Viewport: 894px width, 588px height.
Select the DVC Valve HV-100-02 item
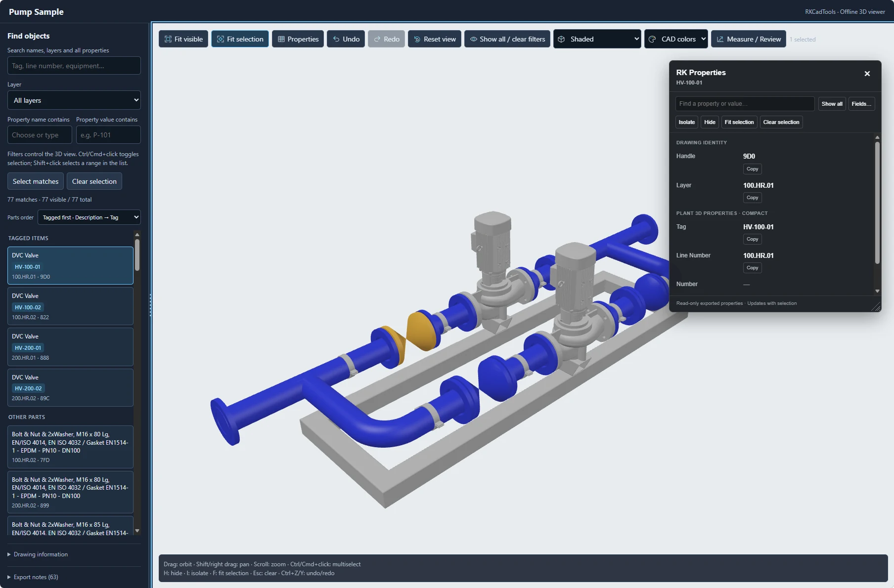click(x=70, y=306)
